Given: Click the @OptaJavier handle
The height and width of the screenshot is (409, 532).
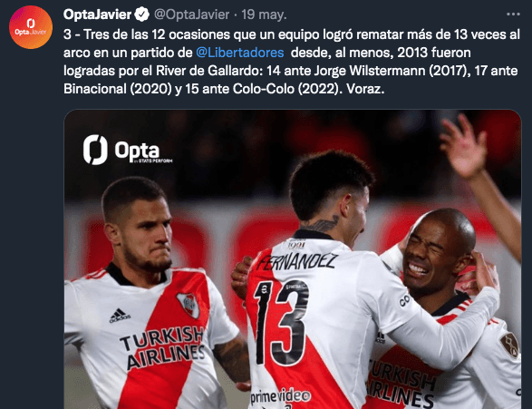Looking at the screenshot, I should [x=192, y=15].
